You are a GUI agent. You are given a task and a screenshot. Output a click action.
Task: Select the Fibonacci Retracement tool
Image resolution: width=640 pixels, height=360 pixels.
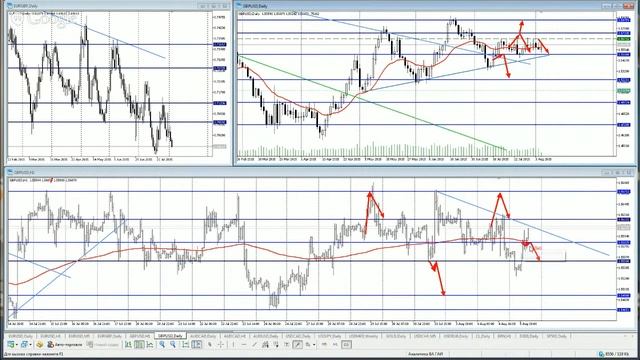(x=276, y=344)
